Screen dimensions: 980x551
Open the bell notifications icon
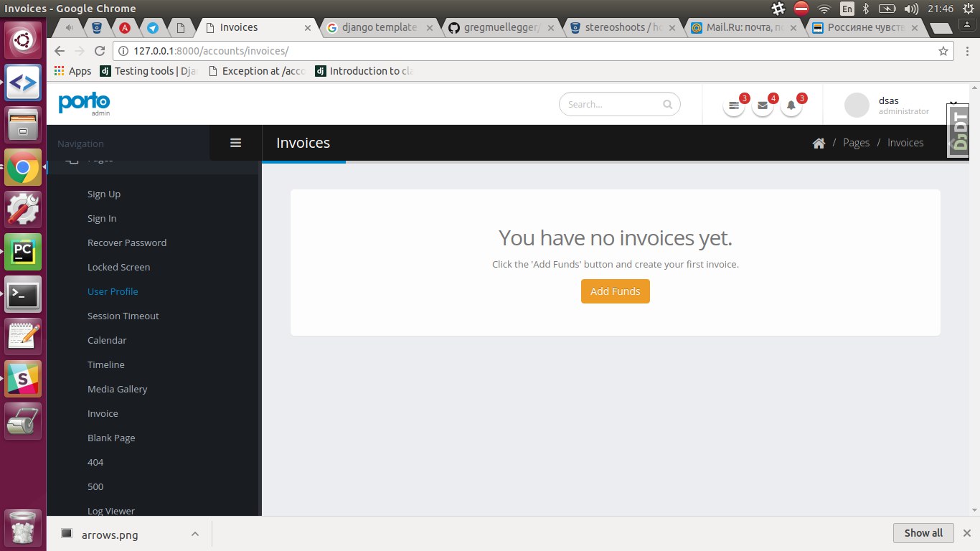791,105
